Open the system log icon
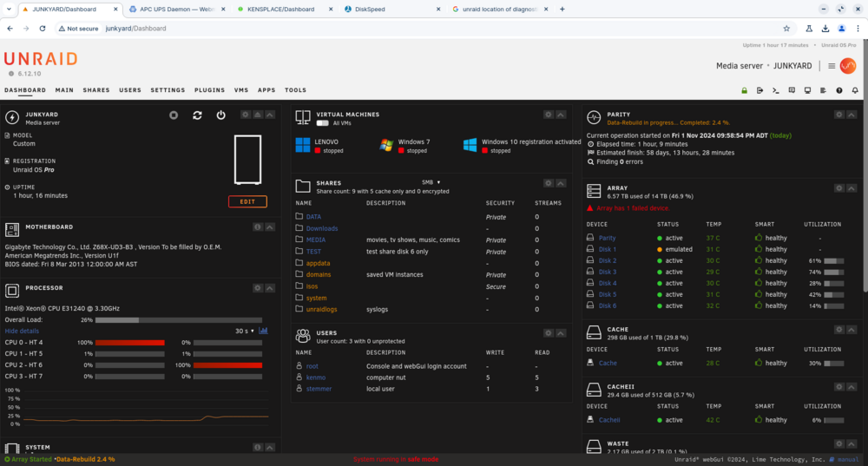Image resolution: width=868 pixels, height=466 pixels. [823, 90]
